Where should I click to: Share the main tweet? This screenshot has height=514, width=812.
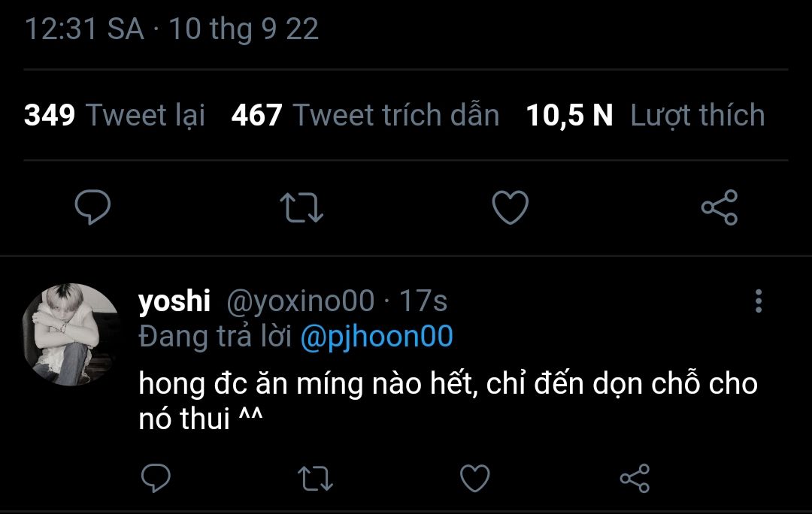coord(720,207)
